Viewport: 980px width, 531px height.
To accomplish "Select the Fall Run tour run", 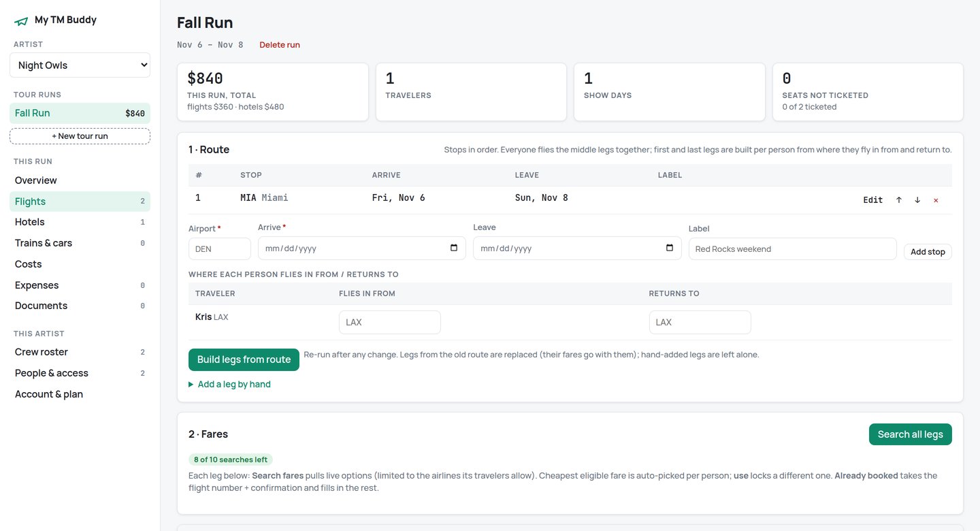I will pyautogui.click(x=80, y=113).
